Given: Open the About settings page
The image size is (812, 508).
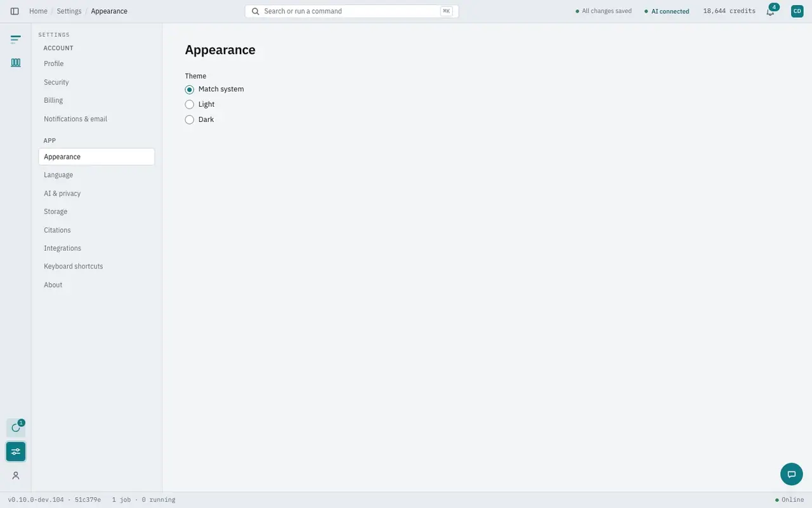Looking at the screenshot, I should click(x=96, y=284).
